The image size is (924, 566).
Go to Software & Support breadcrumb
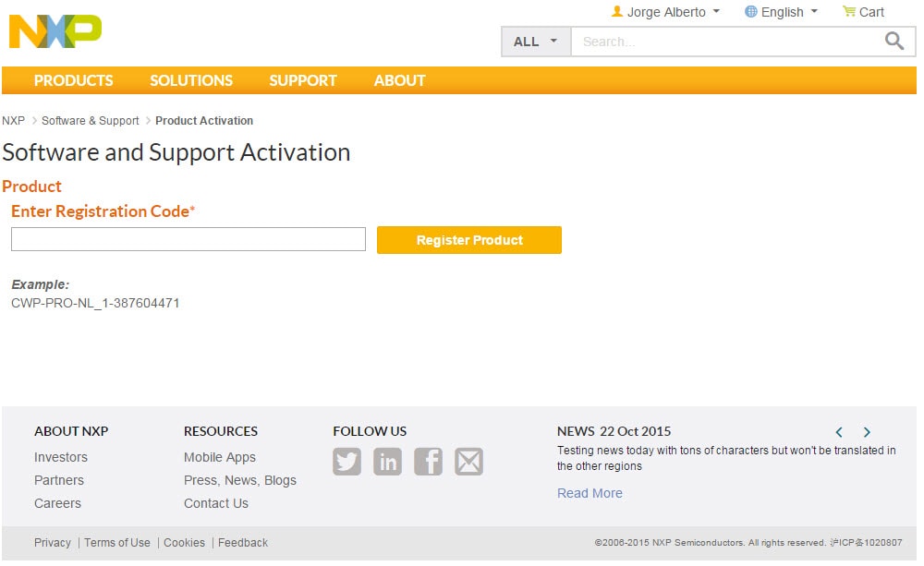pos(90,121)
